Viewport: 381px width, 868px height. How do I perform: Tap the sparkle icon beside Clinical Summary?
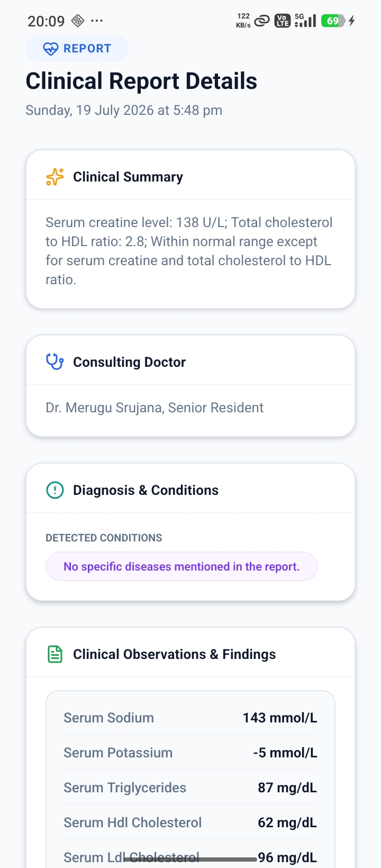tap(55, 177)
